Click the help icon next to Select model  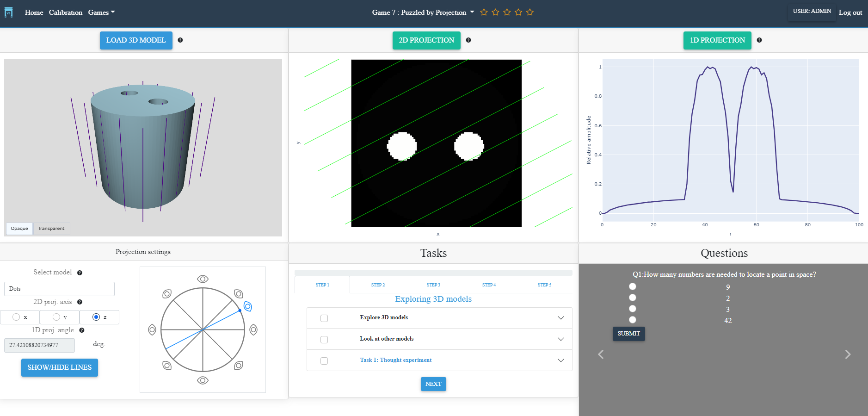coord(80,273)
